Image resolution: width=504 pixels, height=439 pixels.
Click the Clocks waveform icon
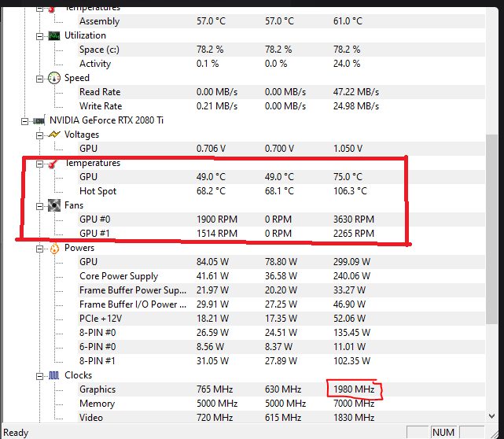tap(54, 375)
